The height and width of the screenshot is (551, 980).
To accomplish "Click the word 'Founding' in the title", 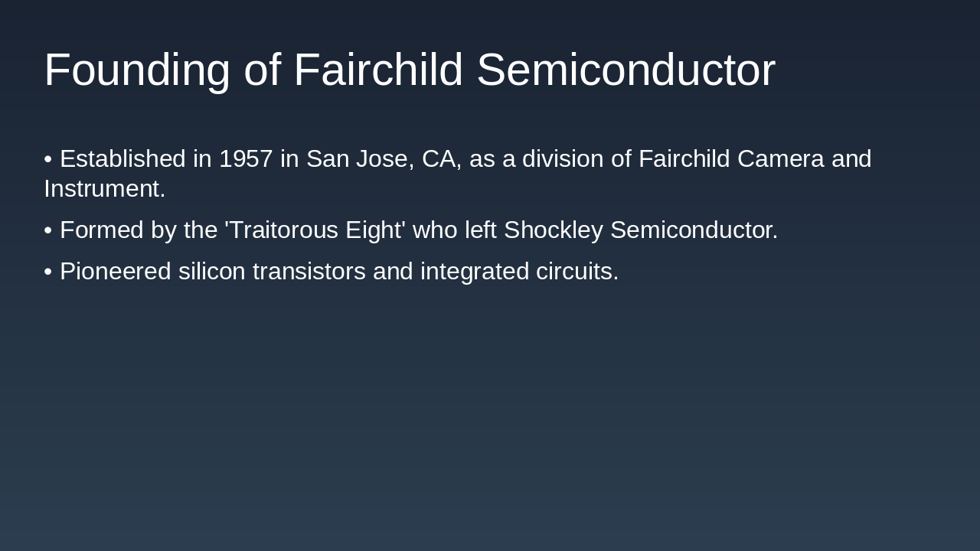I will tap(137, 70).
